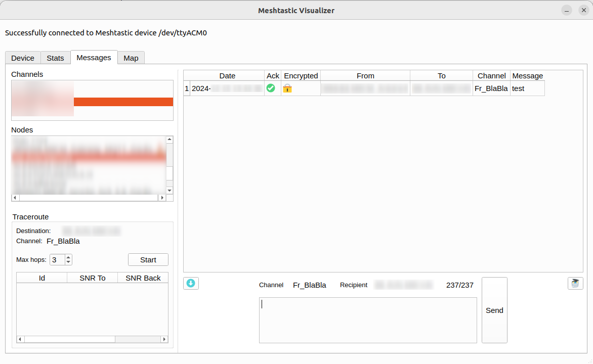
Task: Click the traceroute horizontal scrollbar thumb
Action: [70, 339]
